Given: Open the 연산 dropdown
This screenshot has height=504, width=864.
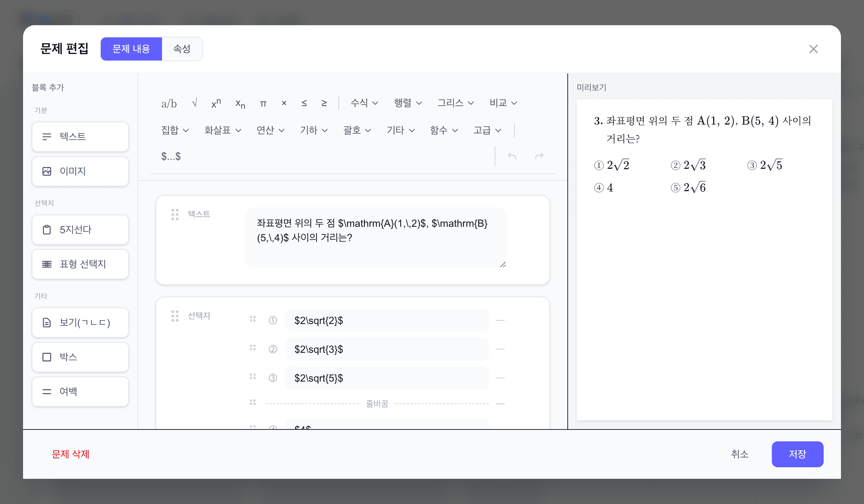Looking at the screenshot, I should [x=270, y=130].
